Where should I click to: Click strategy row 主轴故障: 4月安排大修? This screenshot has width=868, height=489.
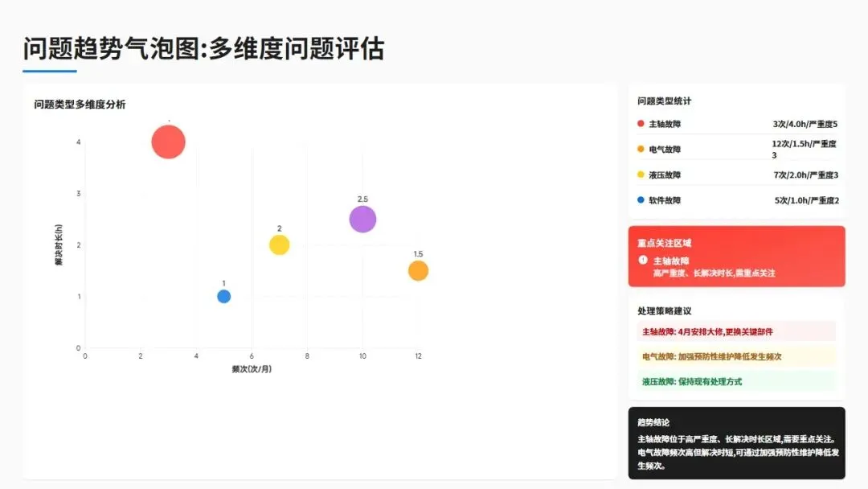point(736,331)
